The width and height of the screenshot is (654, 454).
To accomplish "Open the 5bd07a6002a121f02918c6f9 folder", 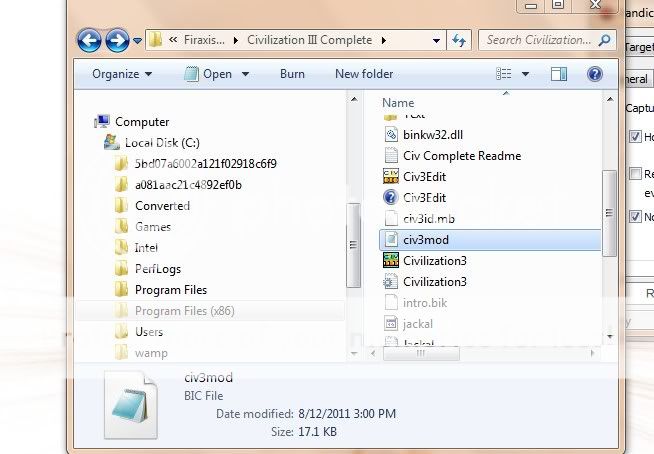I will click(x=205, y=164).
